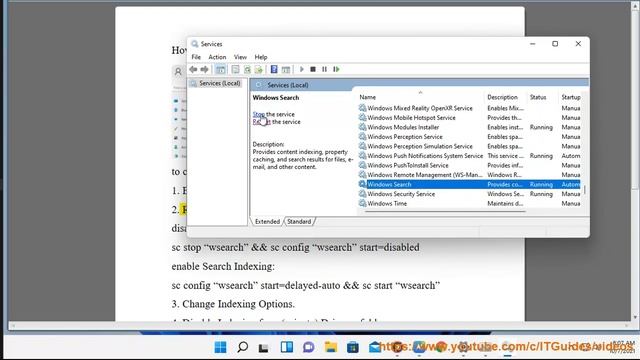Select Windows Security Service row
640x360 pixels.
click(469, 194)
